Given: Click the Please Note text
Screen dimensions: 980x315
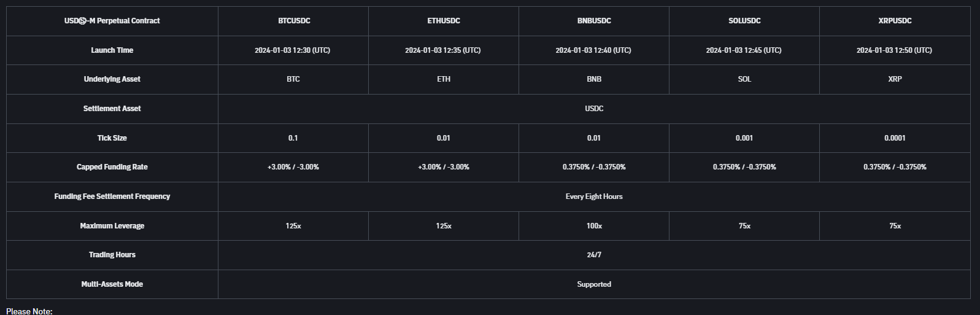Looking at the screenshot, I should pyautogui.click(x=29, y=311).
